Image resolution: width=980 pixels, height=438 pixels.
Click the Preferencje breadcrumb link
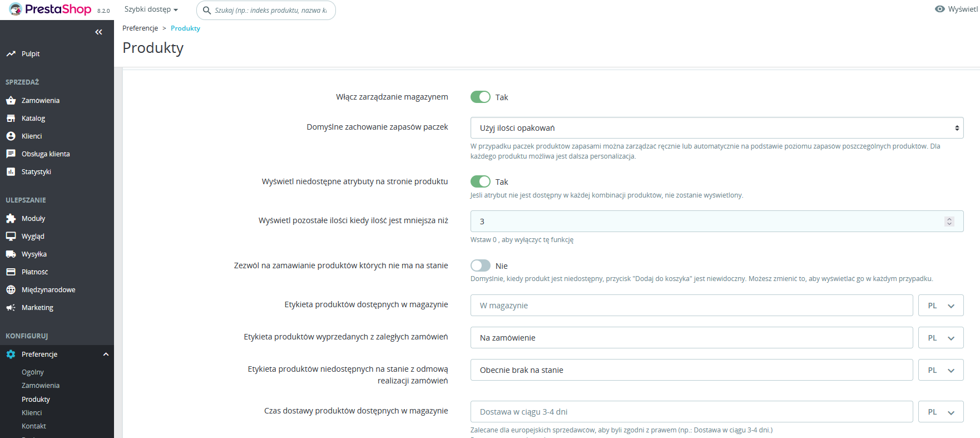[x=140, y=28]
